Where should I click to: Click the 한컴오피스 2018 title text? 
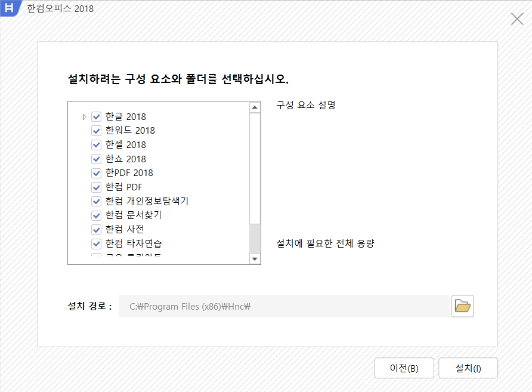point(60,8)
